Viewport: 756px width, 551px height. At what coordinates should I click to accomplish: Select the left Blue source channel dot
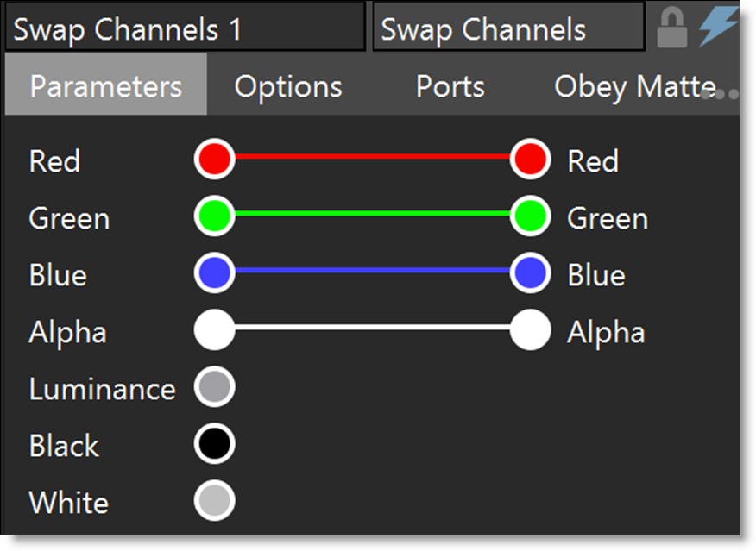point(215,272)
